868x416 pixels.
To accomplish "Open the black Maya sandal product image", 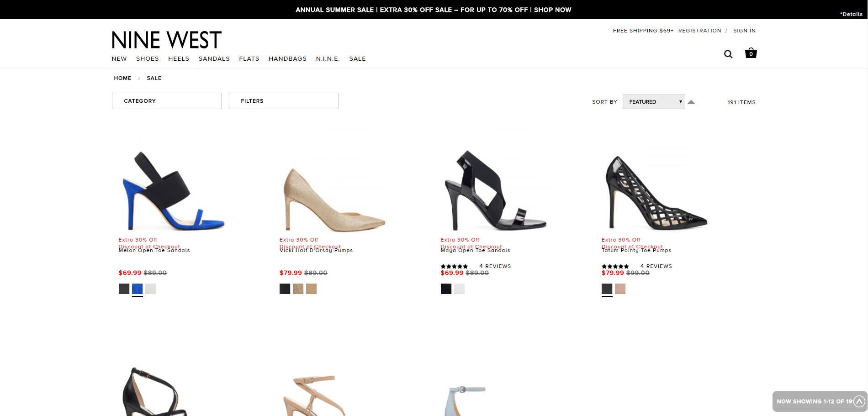I will pos(495,190).
